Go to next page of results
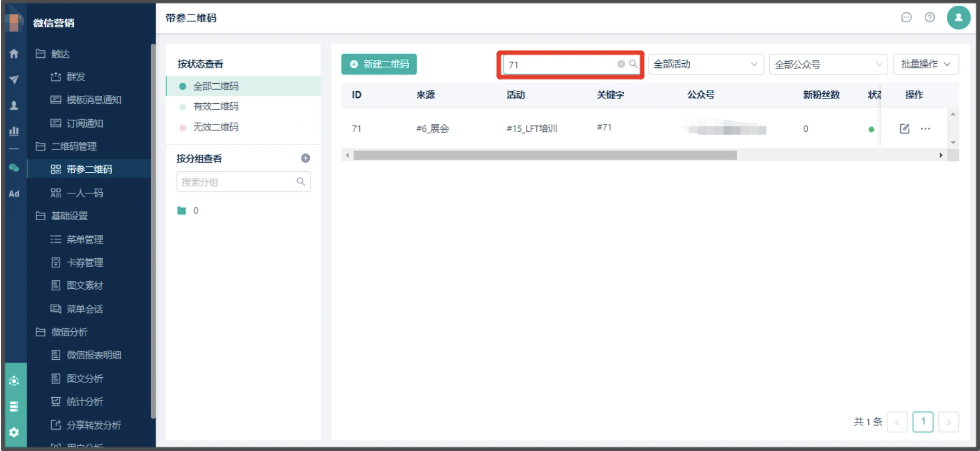The height and width of the screenshot is (451, 980). (949, 422)
